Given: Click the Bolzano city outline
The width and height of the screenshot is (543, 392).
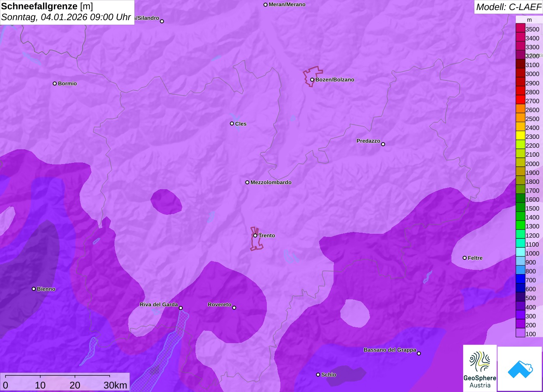Looking at the screenshot, I should pyautogui.click(x=313, y=76).
